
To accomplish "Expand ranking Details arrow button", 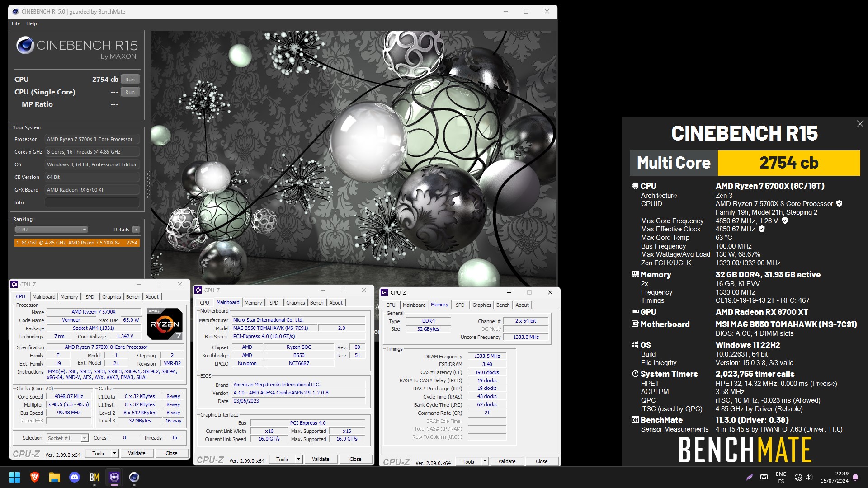I will (x=136, y=230).
